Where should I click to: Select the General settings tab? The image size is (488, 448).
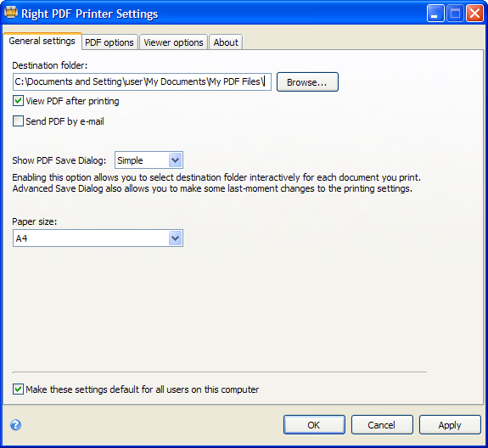(42, 41)
